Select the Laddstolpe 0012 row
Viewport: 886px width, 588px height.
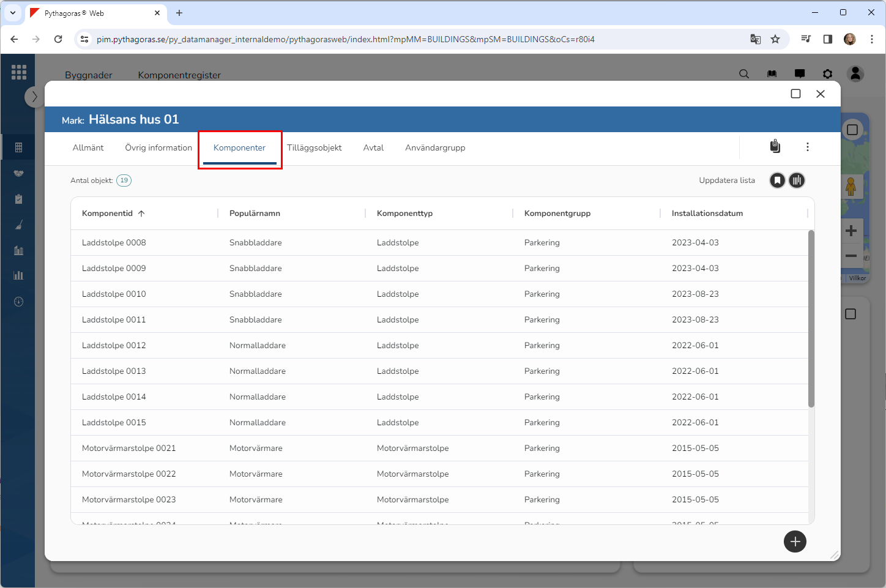[114, 346]
